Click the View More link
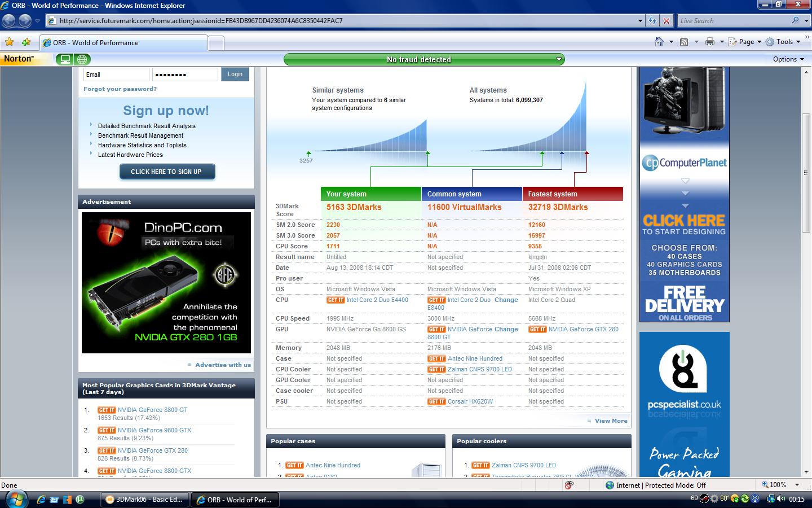The image size is (812, 508). pyautogui.click(x=611, y=421)
